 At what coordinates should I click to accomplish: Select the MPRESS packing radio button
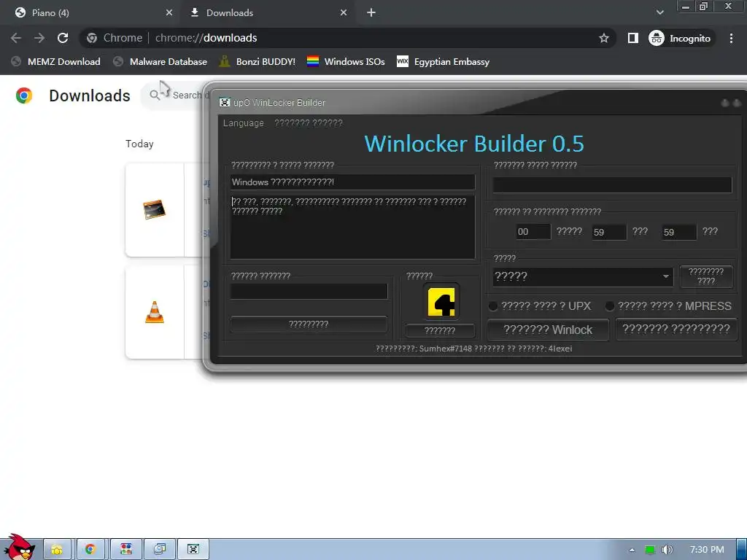point(609,306)
